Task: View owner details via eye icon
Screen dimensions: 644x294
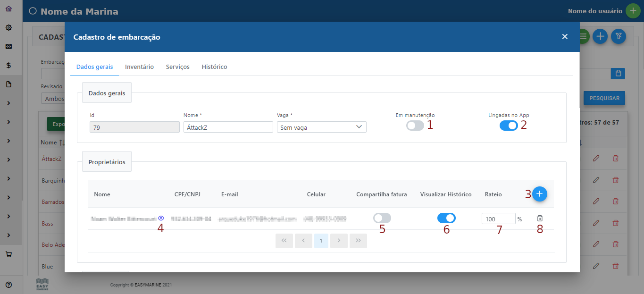Action: [x=161, y=218]
